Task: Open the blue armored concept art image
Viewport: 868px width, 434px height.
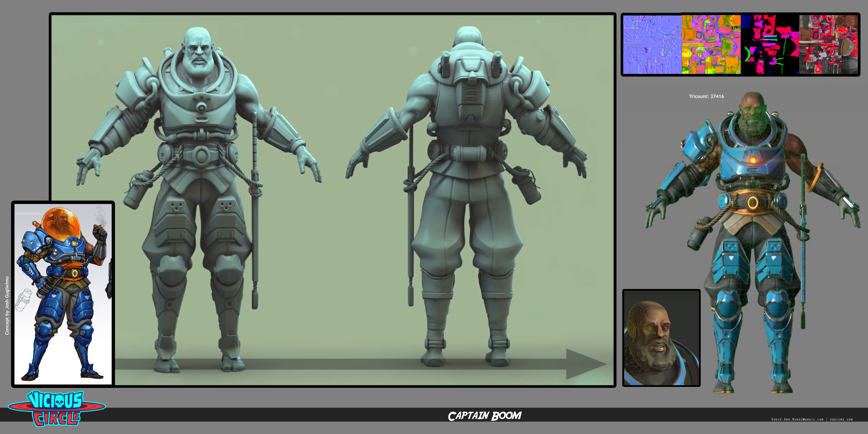Action: [x=63, y=294]
